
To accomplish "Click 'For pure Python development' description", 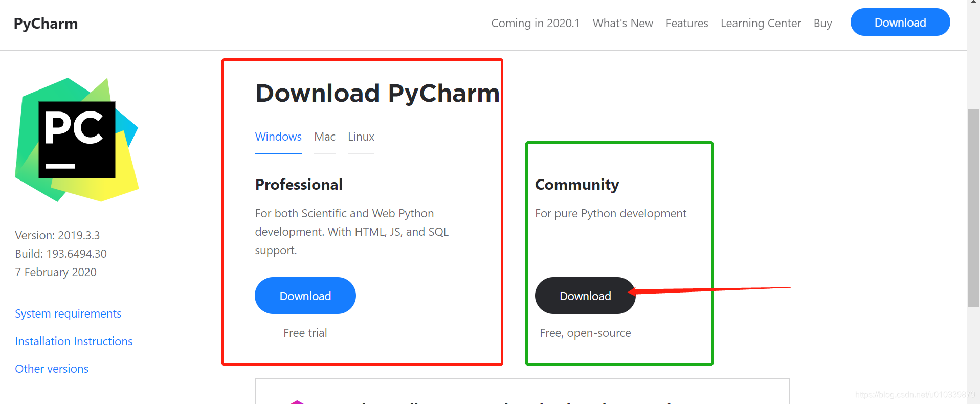I will 611,214.
